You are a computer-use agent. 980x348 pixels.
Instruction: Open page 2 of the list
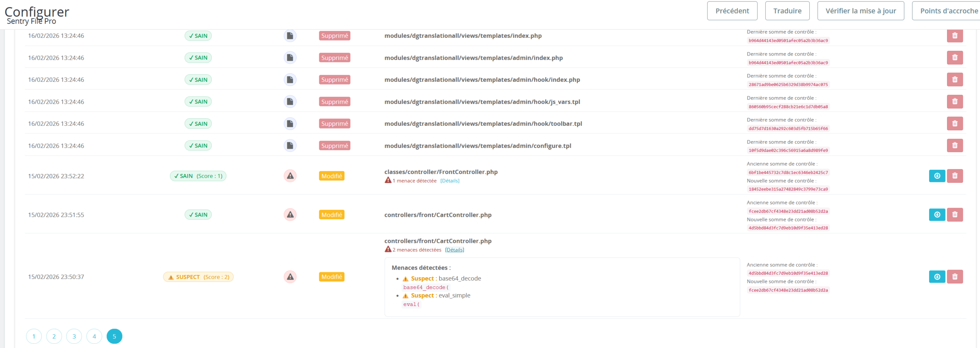tap(54, 337)
